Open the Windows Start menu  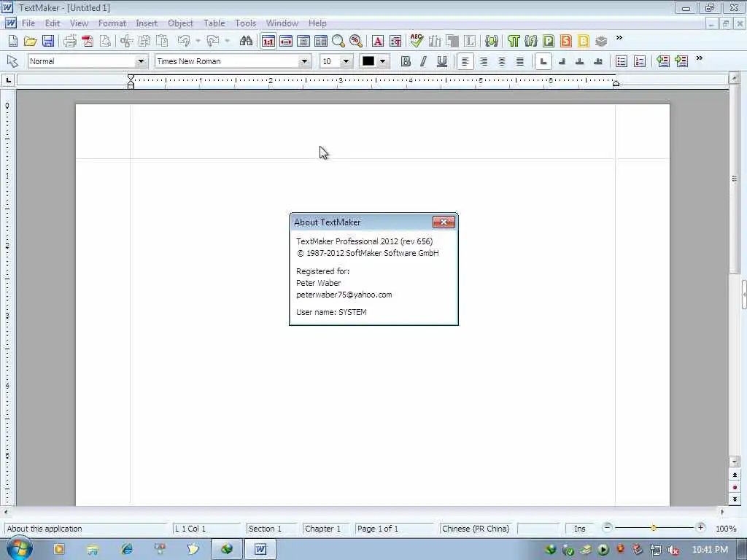pos(20,549)
